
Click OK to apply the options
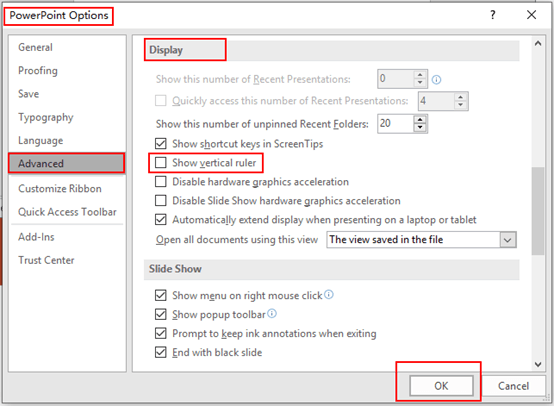tap(441, 386)
